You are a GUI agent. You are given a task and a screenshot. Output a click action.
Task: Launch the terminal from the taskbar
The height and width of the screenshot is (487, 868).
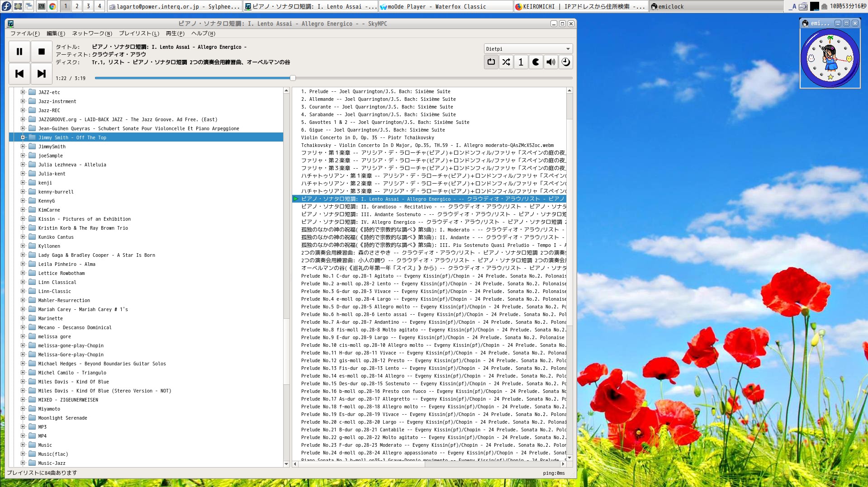pyautogui.click(x=41, y=6)
